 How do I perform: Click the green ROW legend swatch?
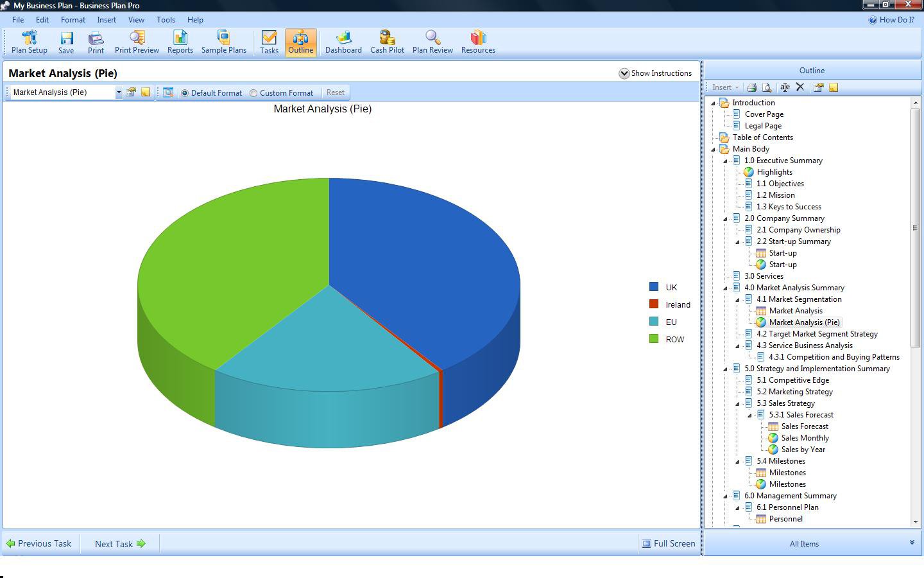coord(654,339)
